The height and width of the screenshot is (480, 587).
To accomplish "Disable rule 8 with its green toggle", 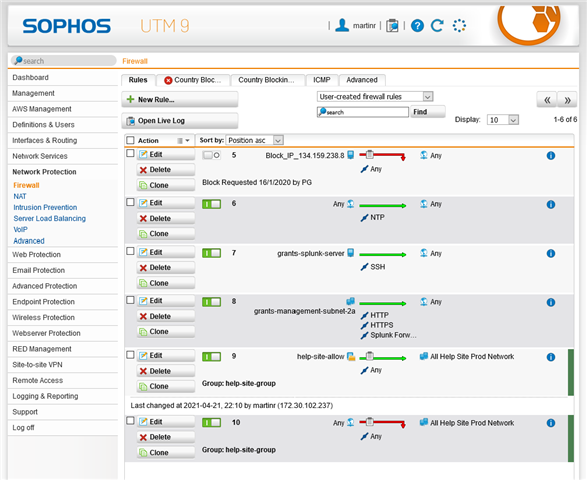I will point(212,302).
